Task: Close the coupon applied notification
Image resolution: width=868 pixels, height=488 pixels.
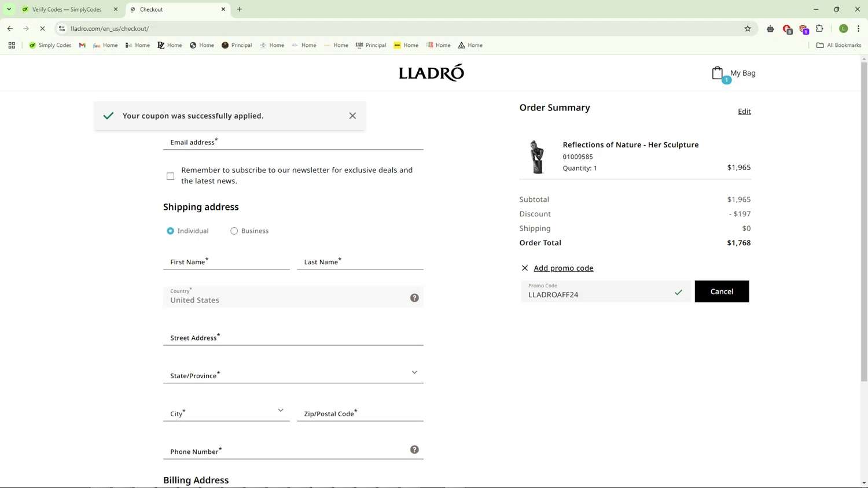Action: pos(352,116)
